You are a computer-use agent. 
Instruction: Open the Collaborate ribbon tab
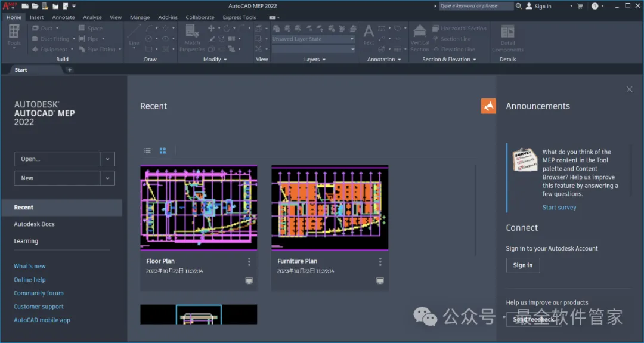tap(200, 17)
